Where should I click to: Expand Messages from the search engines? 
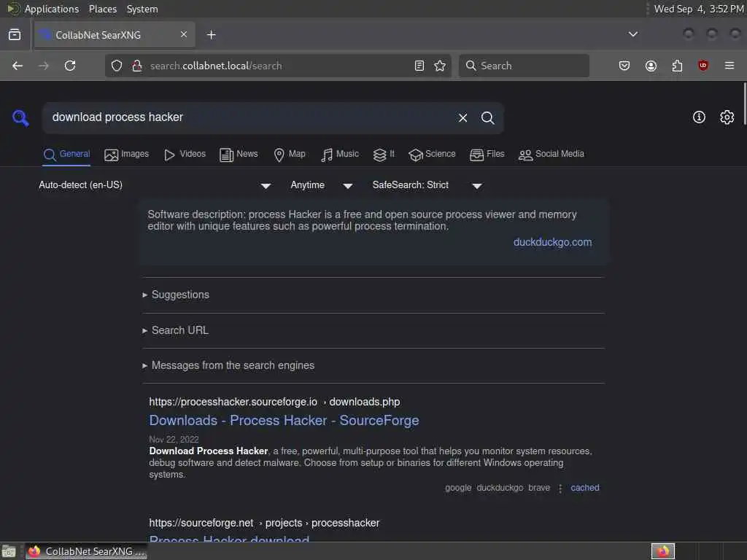tap(233, 366)
